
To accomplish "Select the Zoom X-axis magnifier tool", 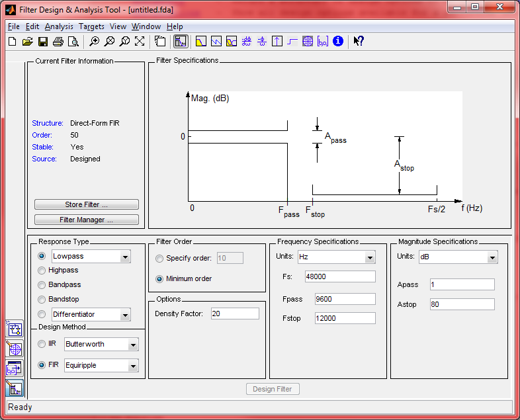I will coord(109,42).
